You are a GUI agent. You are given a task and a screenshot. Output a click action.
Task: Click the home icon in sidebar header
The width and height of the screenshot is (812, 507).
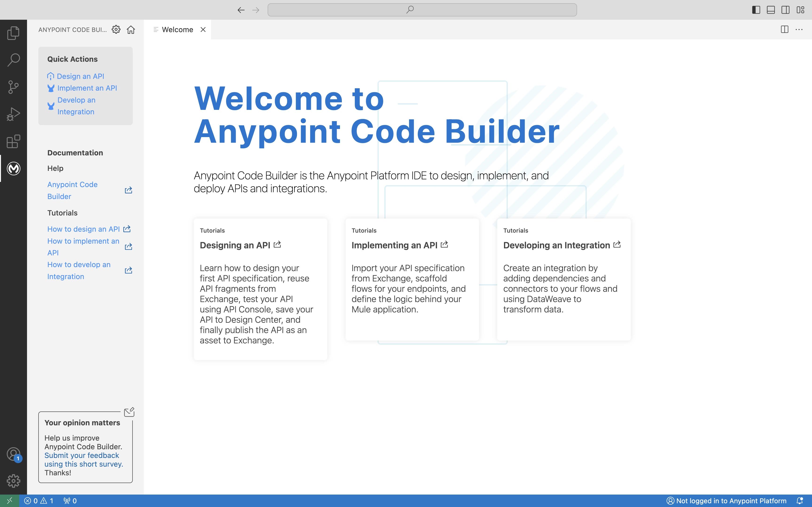tap(131, 30)
